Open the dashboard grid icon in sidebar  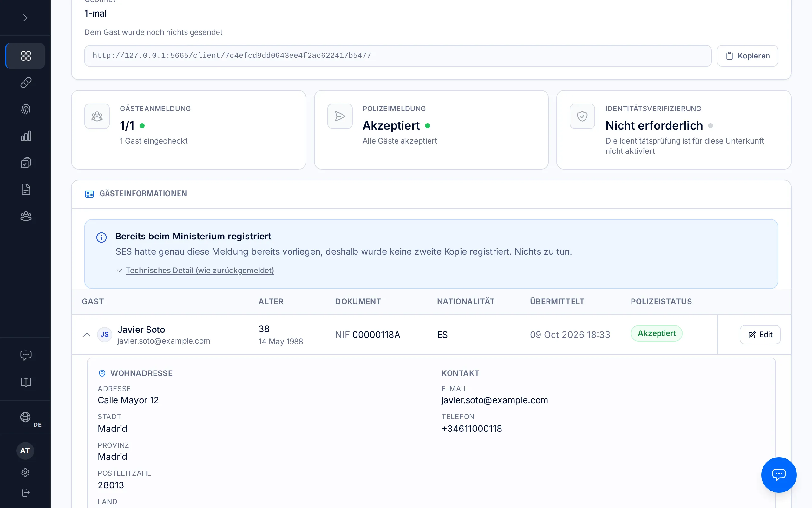[x=25, y=56]
